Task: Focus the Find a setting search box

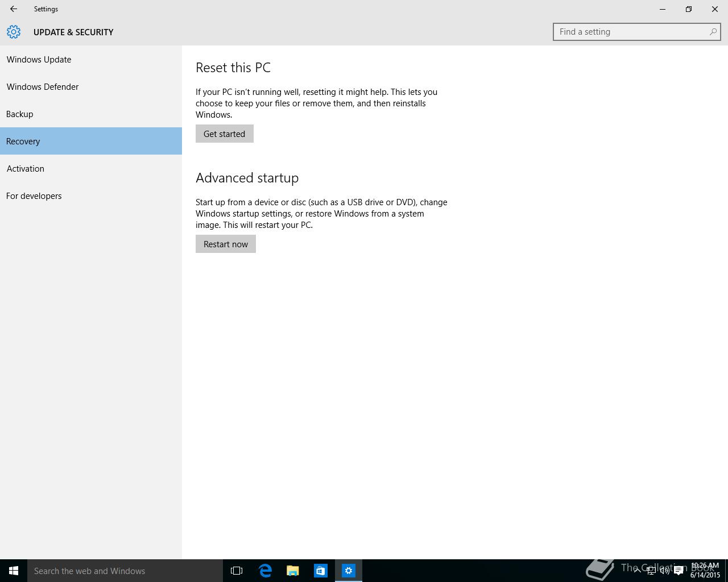Action: pos(636,32)
